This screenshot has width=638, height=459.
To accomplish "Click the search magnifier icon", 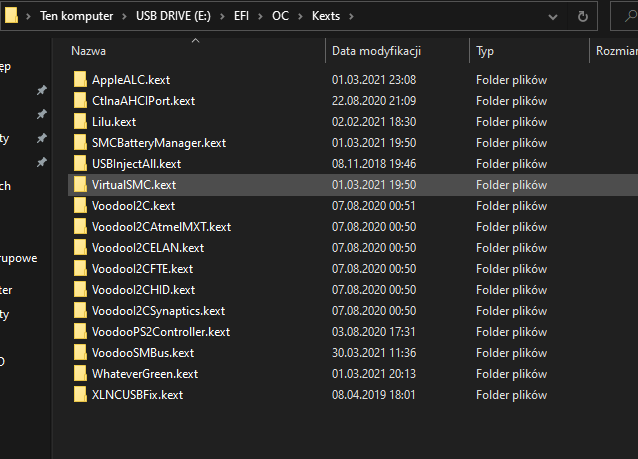I will [x=631, y=16].
